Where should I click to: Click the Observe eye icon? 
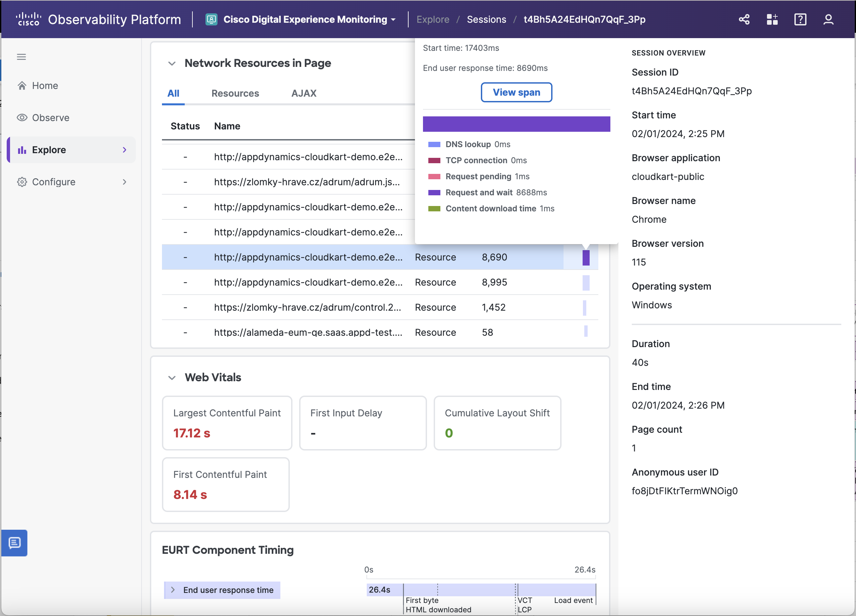(22, 117)
